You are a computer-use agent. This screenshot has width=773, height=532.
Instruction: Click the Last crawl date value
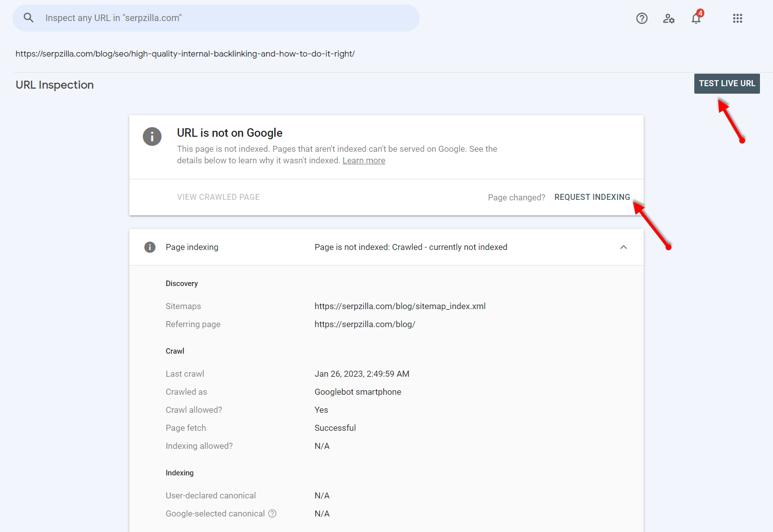tap(362, 374)
